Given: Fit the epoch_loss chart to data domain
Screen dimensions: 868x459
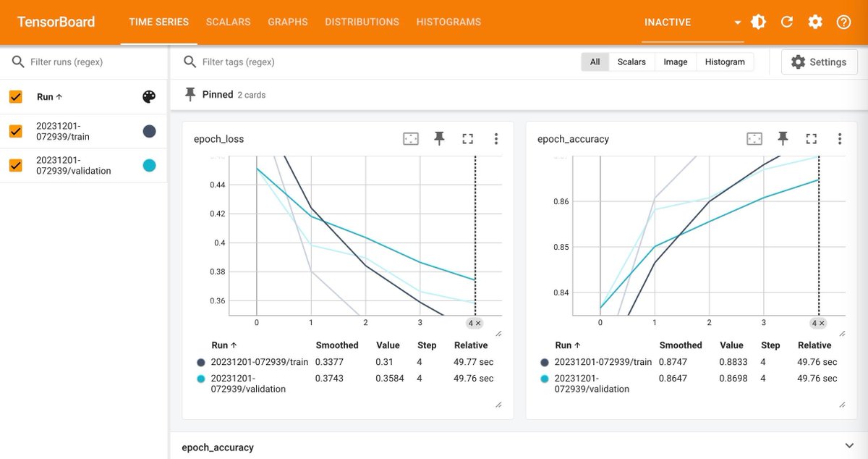Looking at the screenshot, I should pos(410,138).
